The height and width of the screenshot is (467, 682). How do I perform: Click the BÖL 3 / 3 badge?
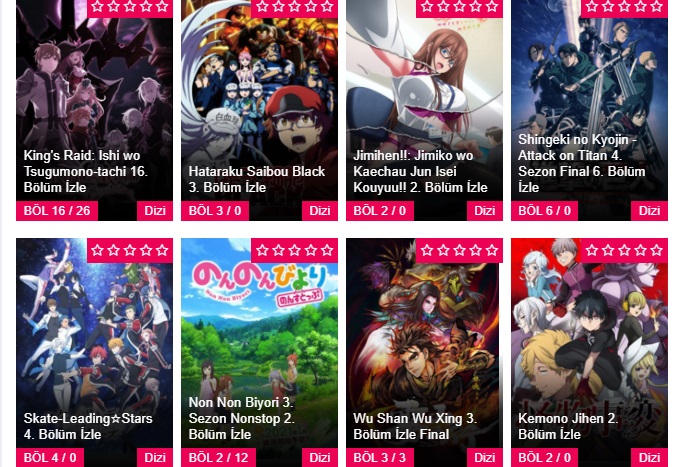(x=380, y=457)
